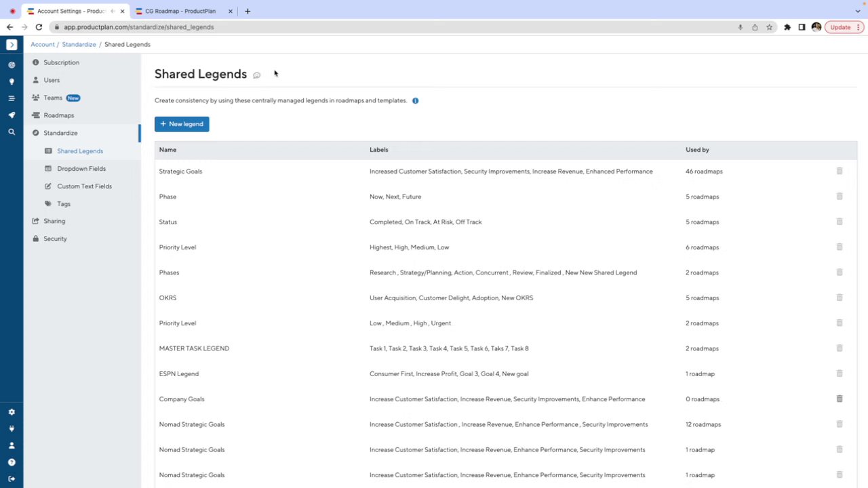The width and height of the screenshot is (868, 488).
Task: Switch to the CG Roadmap browser tab
Action: click(180, 11)
